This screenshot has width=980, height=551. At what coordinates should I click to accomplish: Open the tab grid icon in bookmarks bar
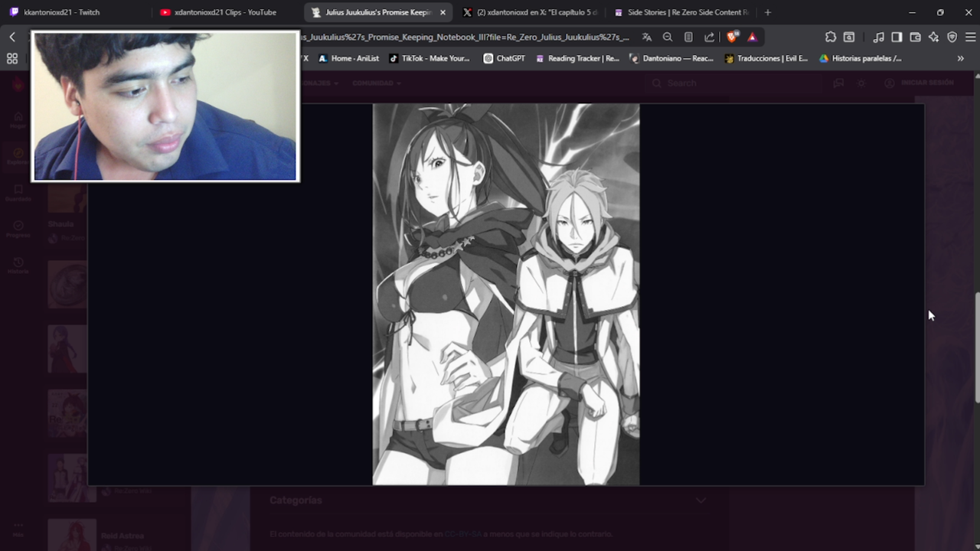point(12,58)
